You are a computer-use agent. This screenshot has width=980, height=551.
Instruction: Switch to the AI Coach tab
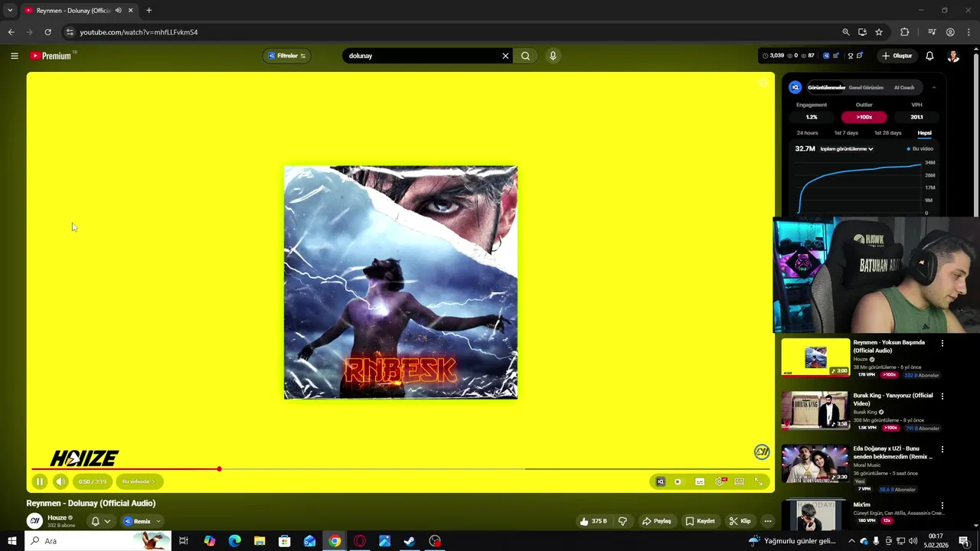coord(904,87)
